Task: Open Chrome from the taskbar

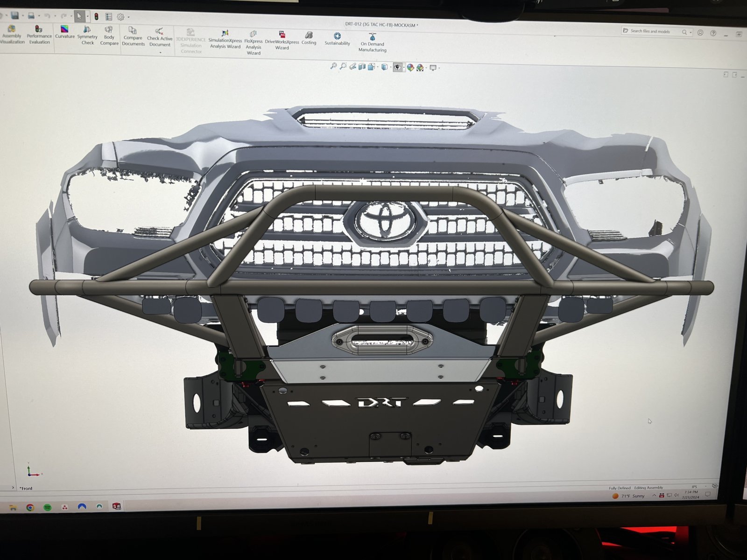Action: click(30, 507)
